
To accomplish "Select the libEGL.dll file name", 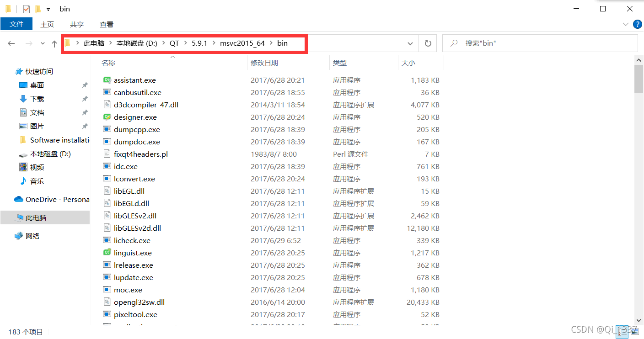I will [129, 191].
